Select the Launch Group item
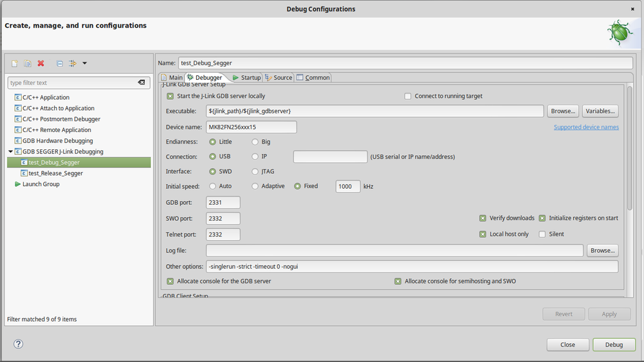This screenshot has width=644, height=362. pyautogui.click(x=41, y=184)
